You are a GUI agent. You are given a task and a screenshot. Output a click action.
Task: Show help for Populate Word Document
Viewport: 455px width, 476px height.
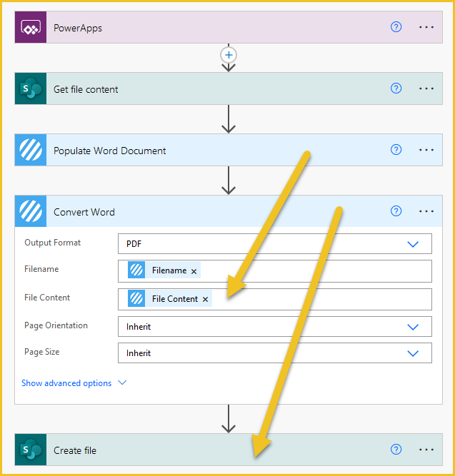click(x=396, y=150)
